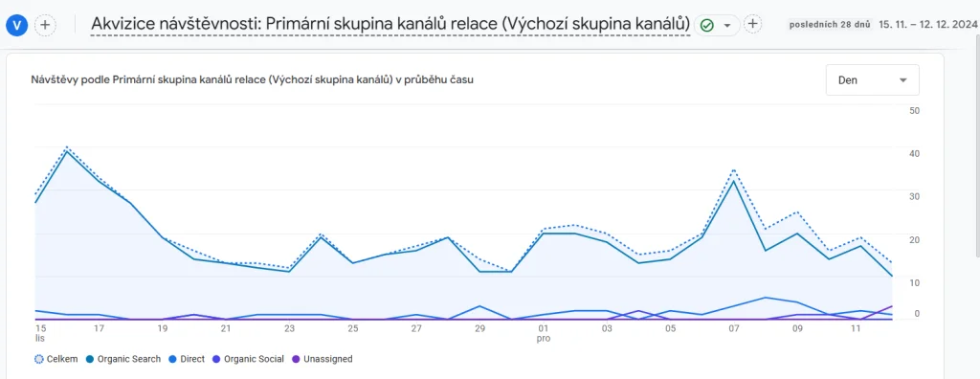980x379 pixels.
Task: Click the 'posledních 28 dnů' label
Action: (830, 25)
